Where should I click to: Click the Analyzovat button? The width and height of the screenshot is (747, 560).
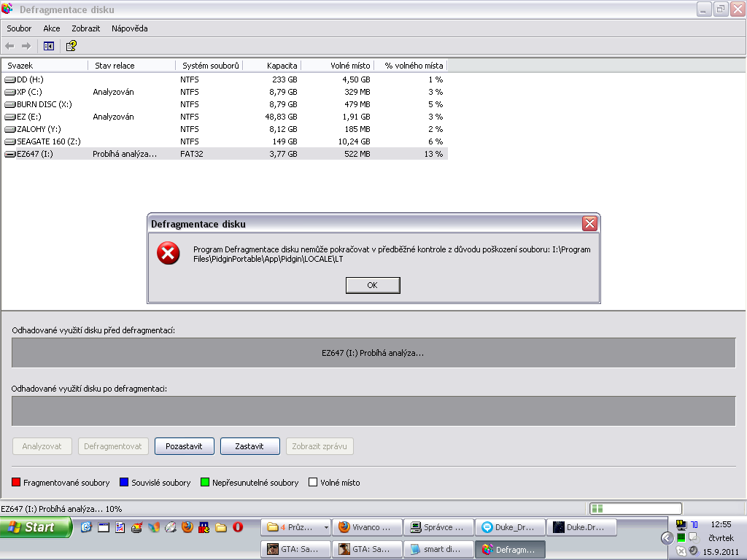coord(42,446)
